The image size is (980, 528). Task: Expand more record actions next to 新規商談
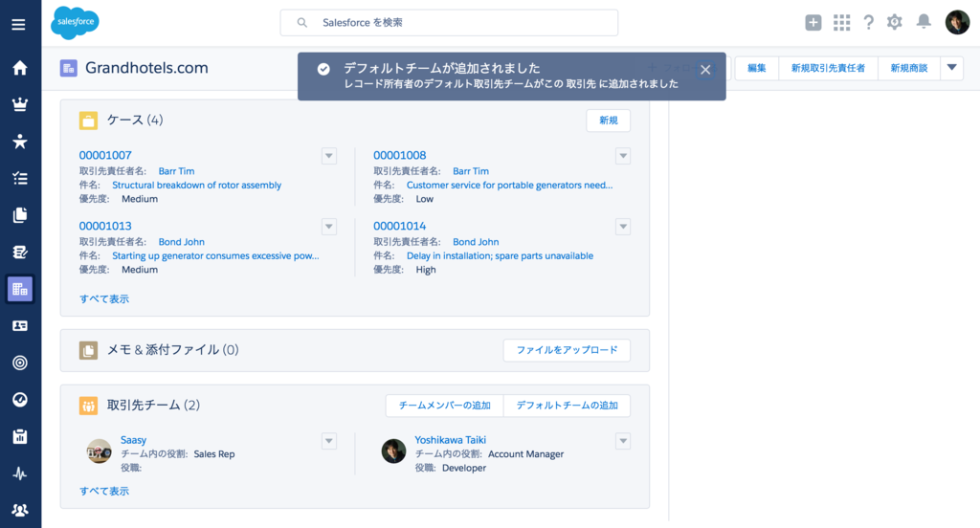pos(952,68)
